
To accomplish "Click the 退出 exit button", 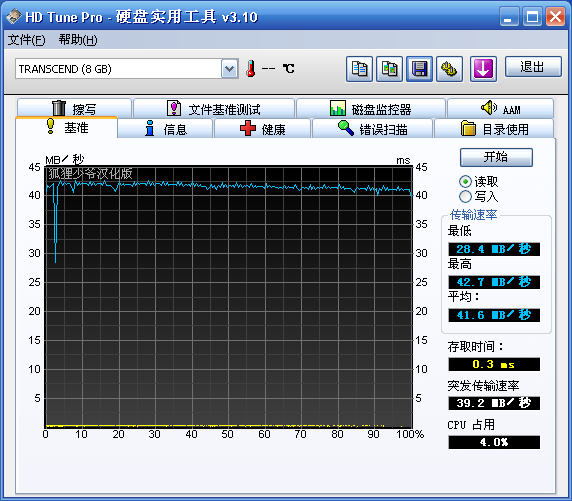I will click(x=533, y=67).
